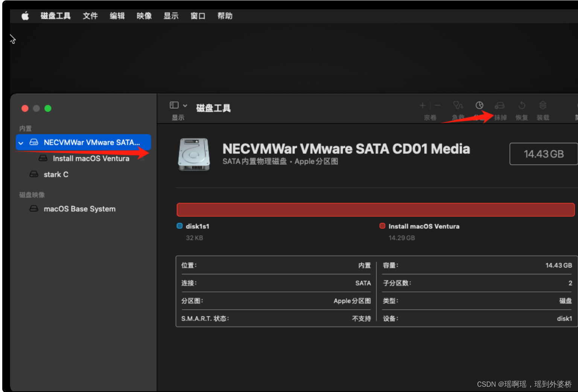578x392 pixels.
Task: Click the disk1s1 blue legend swatch
Action: point(179,226)
